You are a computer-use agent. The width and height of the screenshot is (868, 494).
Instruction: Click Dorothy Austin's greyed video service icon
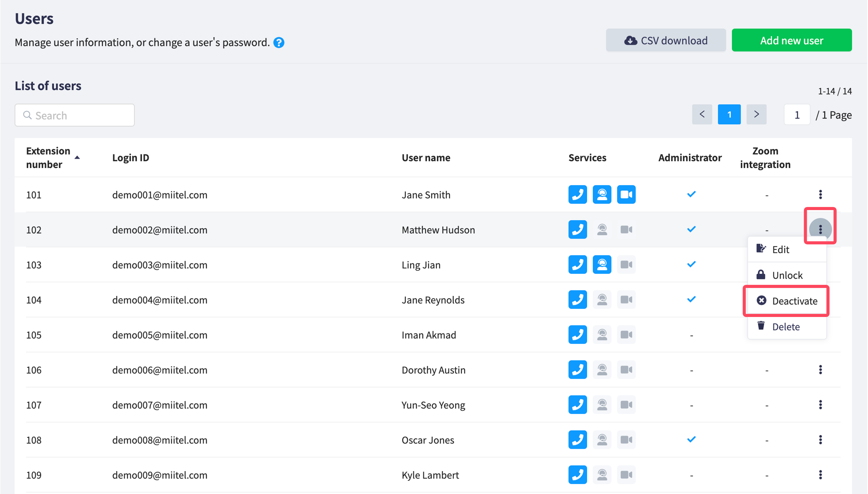tap(626, 370)
